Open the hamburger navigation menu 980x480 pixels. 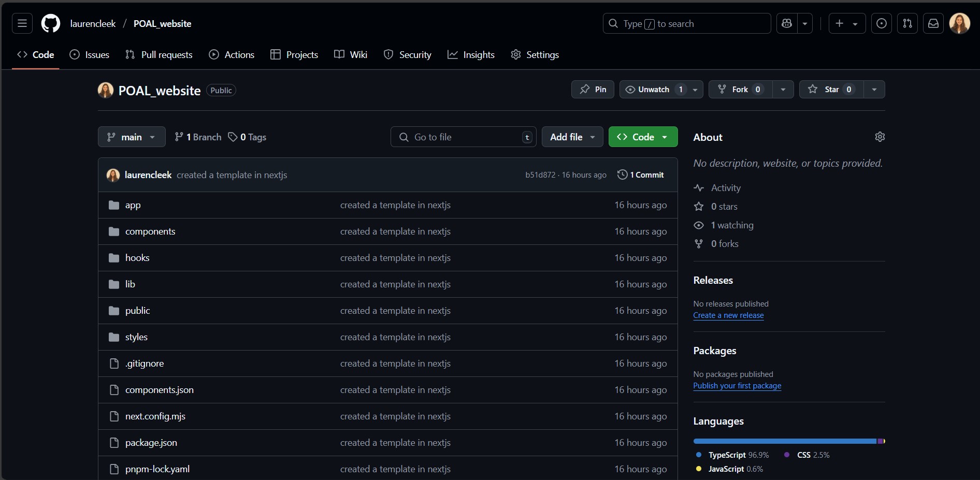tap(22, 23)
